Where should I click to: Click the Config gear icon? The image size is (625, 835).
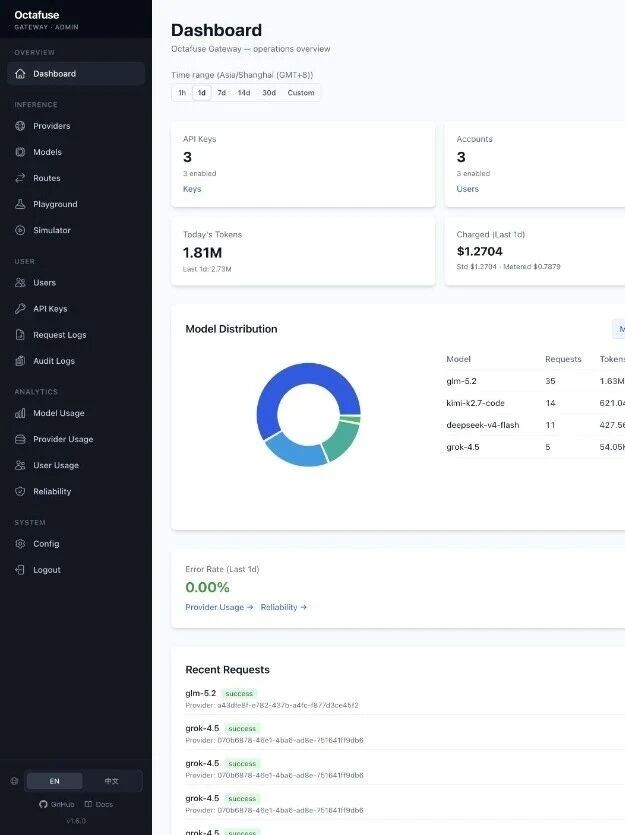click(x=20, y=544)
